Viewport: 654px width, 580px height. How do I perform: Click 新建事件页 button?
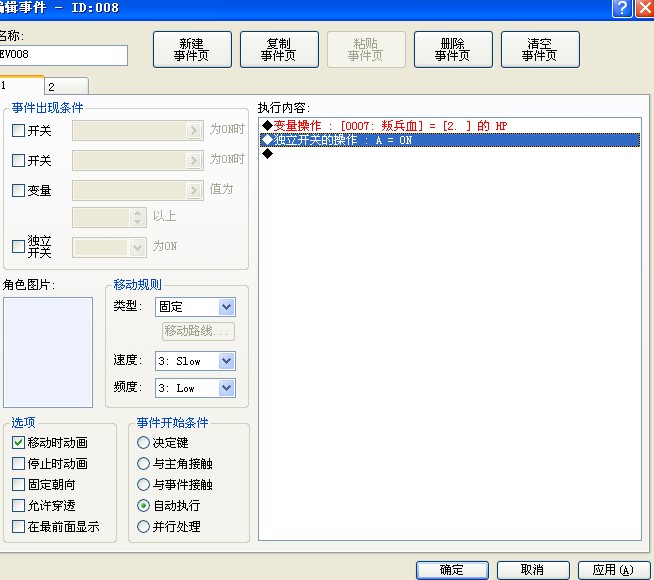(x=192, y=49)
